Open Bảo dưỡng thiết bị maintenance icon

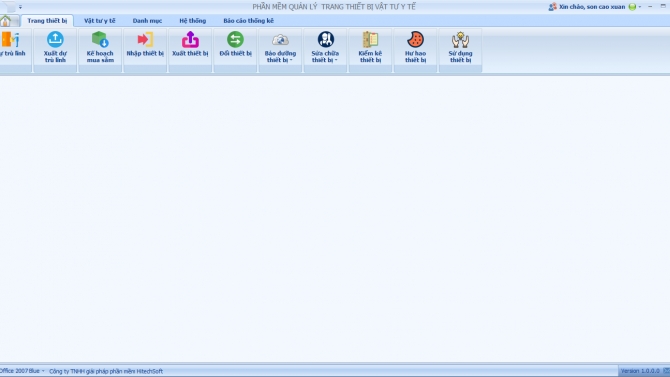coord(280,39)
